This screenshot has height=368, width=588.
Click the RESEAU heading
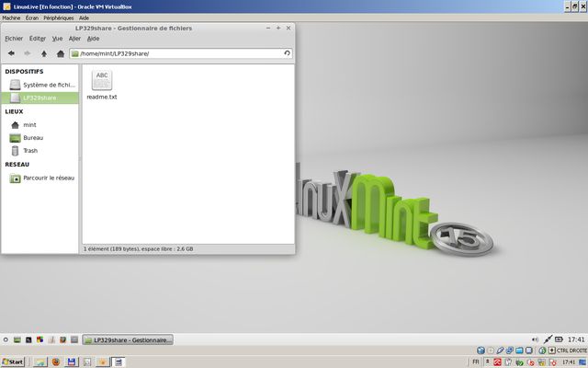(17, 165)
